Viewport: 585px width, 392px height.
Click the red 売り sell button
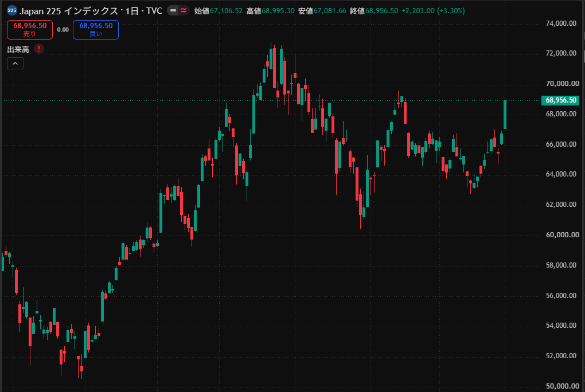(x=30, y=29)
